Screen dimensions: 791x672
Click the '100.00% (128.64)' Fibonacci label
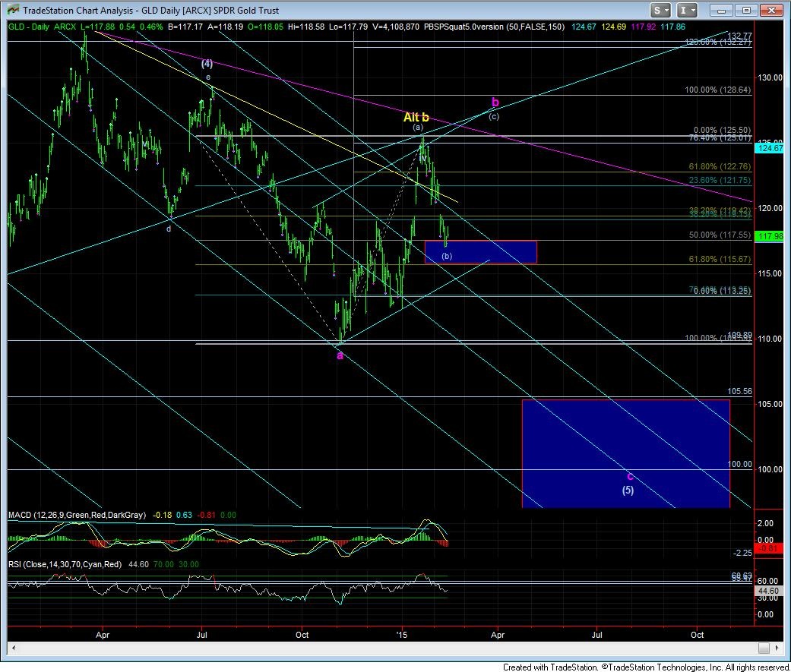[718, 90]
